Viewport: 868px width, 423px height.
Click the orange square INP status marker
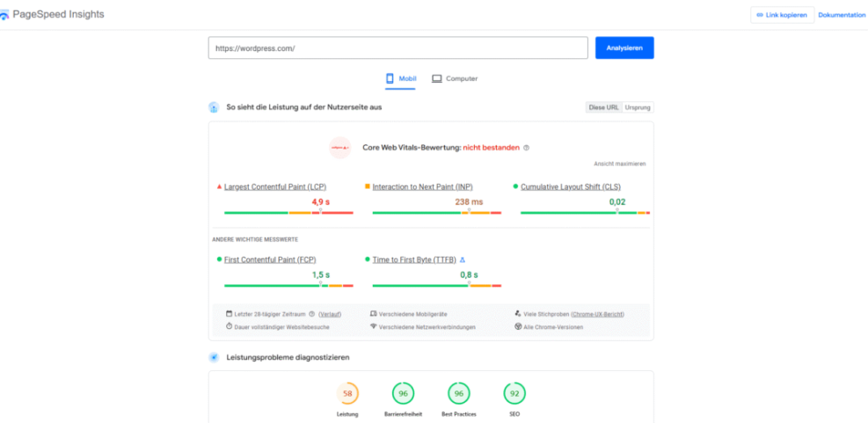[x=368, y=187]
